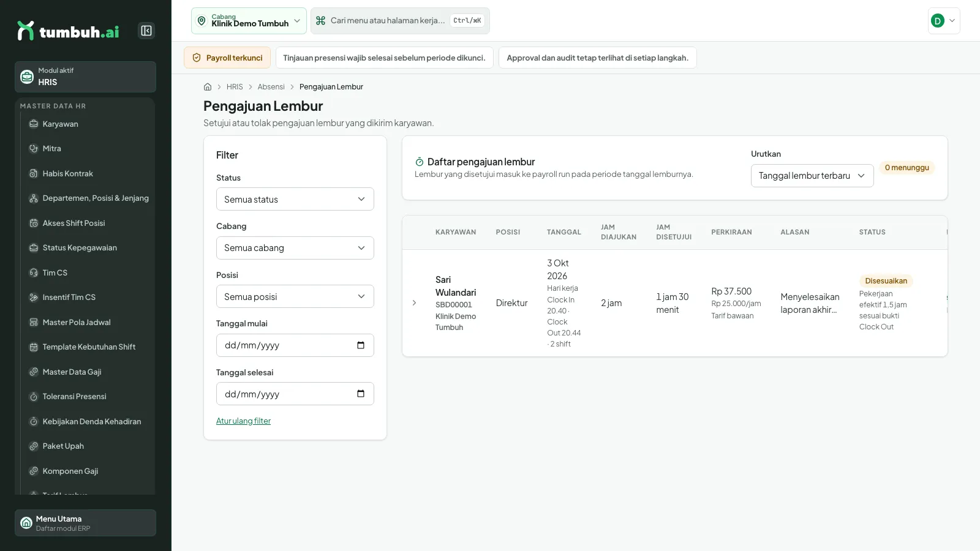Image resolution: width=980 pixels, height=551 pixels.
Task: Open the Semua cabang dropdown
Action: [295, 248]
